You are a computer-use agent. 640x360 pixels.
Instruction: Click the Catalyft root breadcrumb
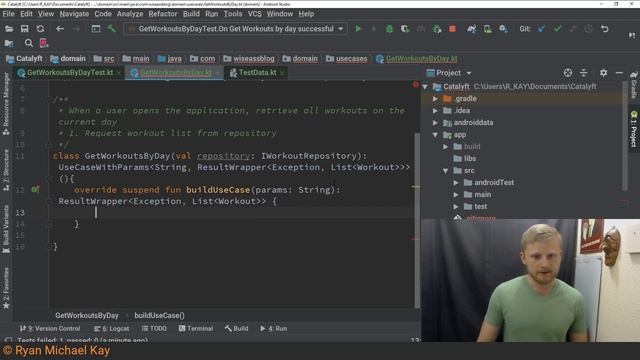tap(24, 59)
